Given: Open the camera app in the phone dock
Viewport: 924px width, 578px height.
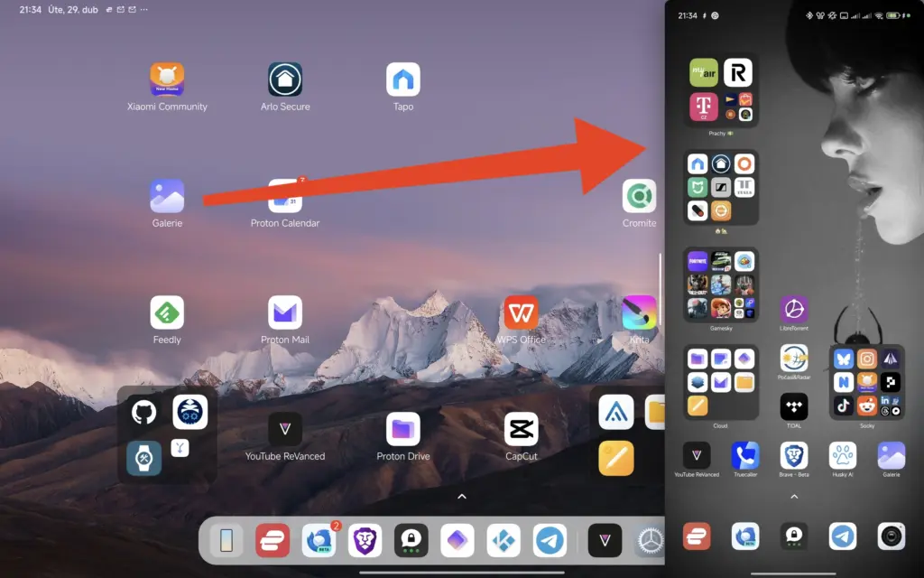Looking at the screenshot, I should 892,536.
